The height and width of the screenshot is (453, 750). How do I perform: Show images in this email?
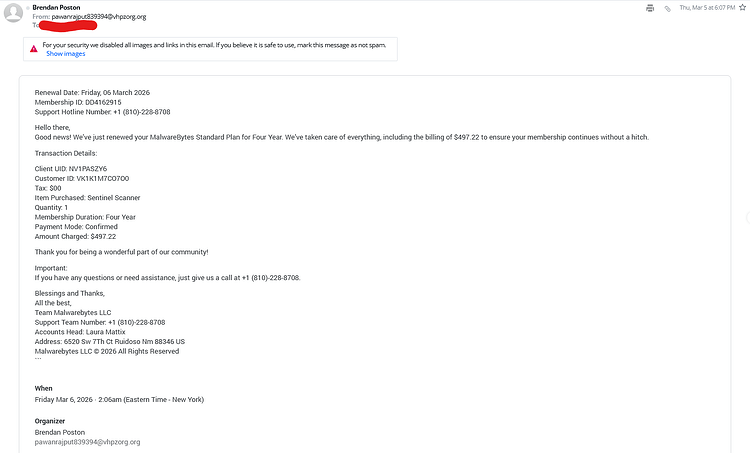[66, 54]
